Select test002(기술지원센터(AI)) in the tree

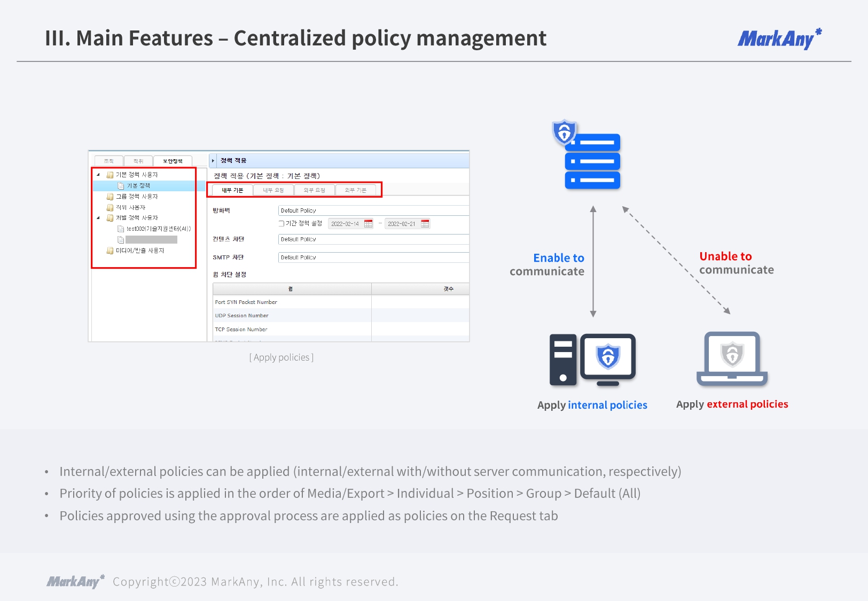158,229
